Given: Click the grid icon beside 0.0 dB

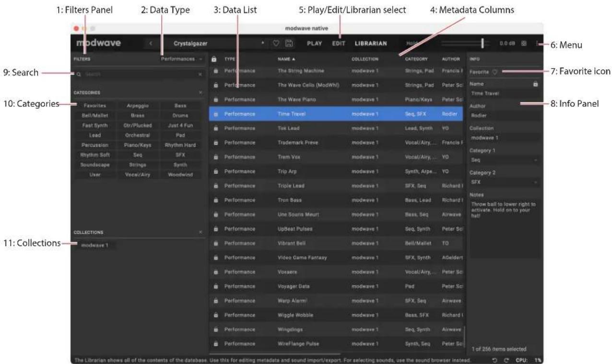Looking at the screenshot, I should [524, 44].
